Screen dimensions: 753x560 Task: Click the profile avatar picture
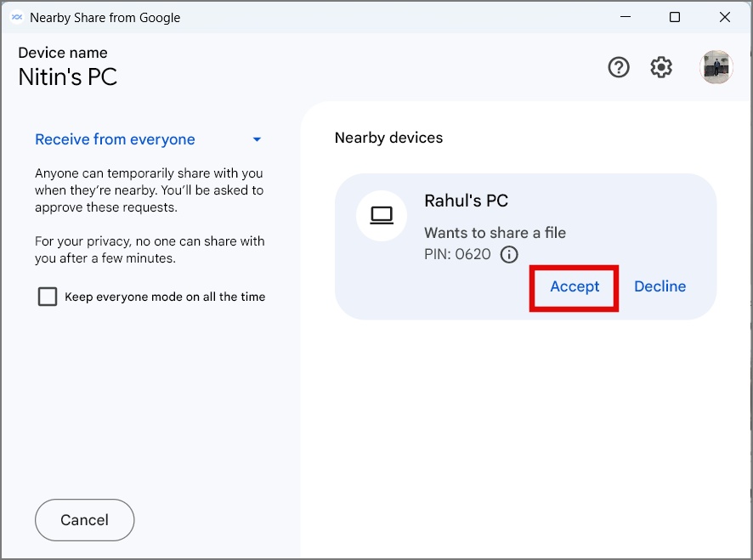click(716, 67)
